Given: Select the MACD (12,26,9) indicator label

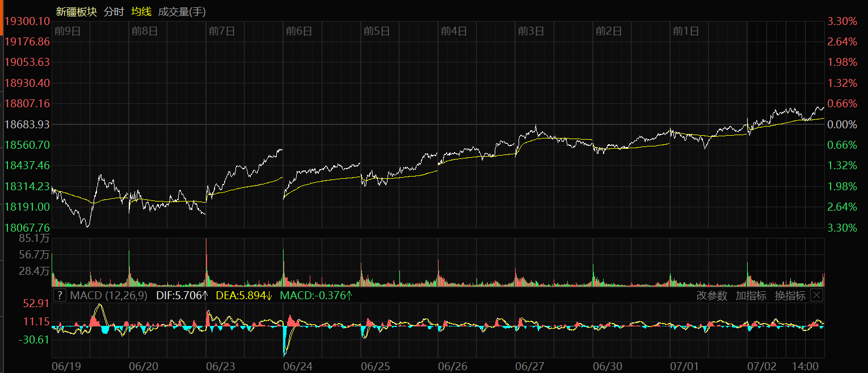Looking at the screenshot, I should pyautogui.click(x=108, y=295).
